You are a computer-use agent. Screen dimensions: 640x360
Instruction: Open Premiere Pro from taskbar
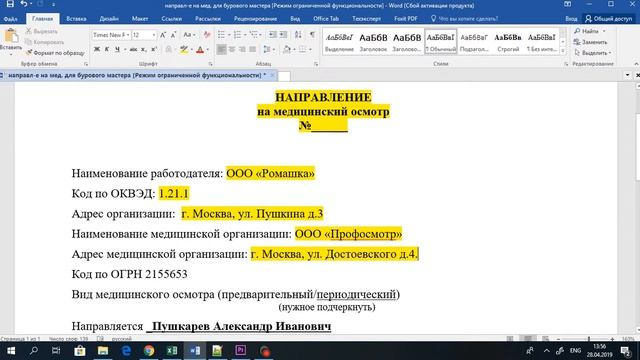coord(241,351)
